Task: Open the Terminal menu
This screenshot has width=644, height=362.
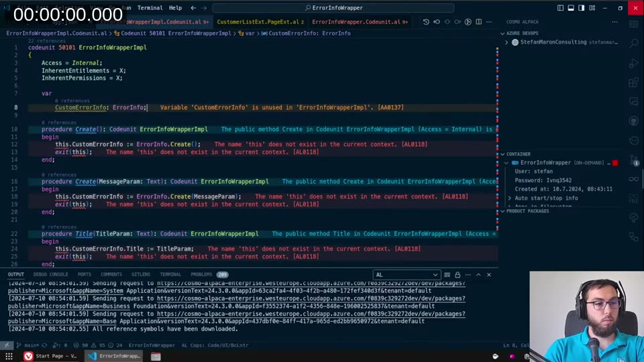Action: click(150, 8)
